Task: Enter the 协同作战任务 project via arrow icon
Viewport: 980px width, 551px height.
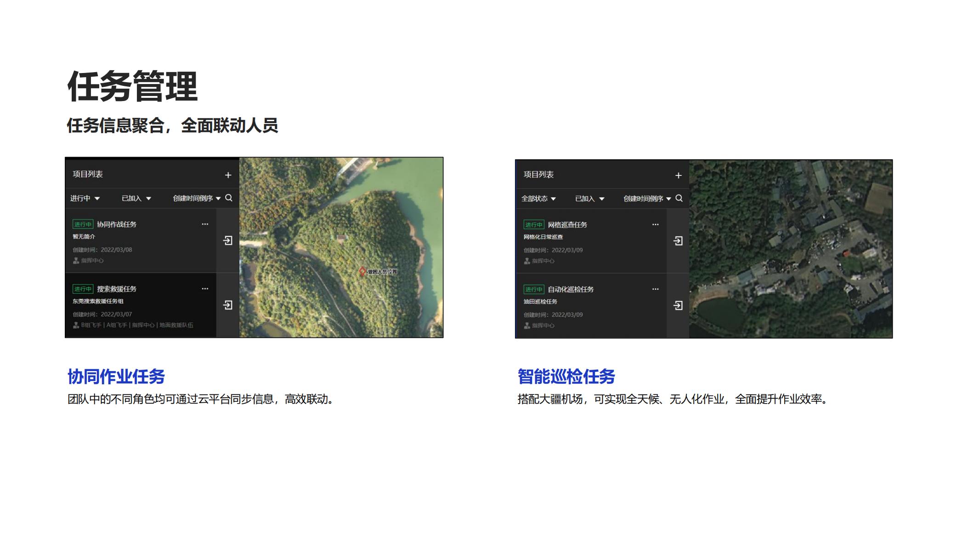Action: coord(228,241)
